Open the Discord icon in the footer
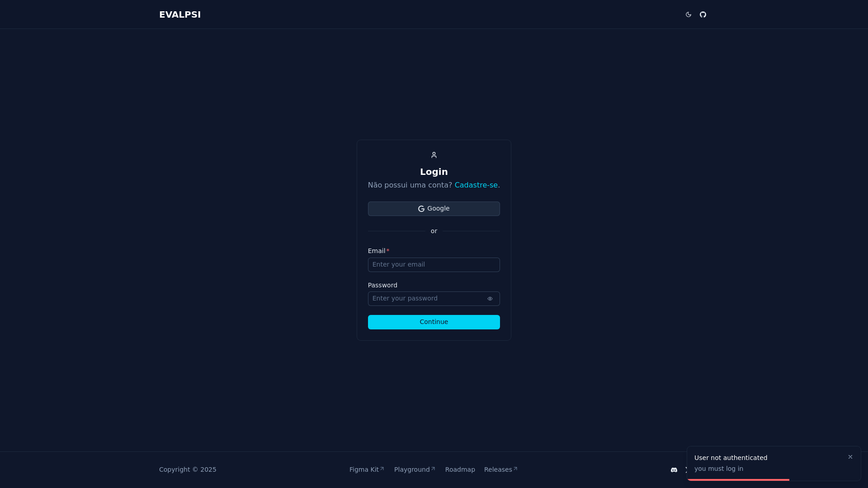 pyautogui.click(x=674, y=470)
